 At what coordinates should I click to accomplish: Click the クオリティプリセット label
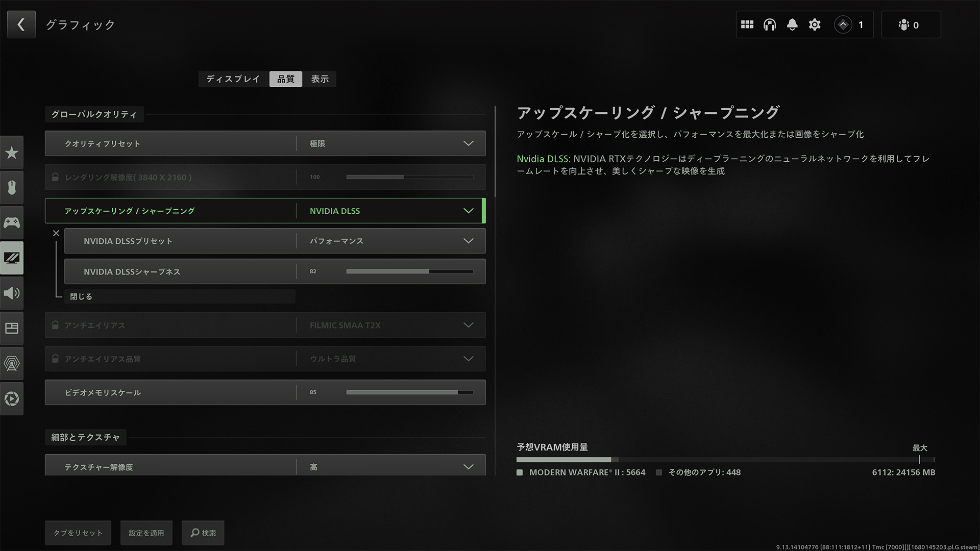[x=102, y=144]
